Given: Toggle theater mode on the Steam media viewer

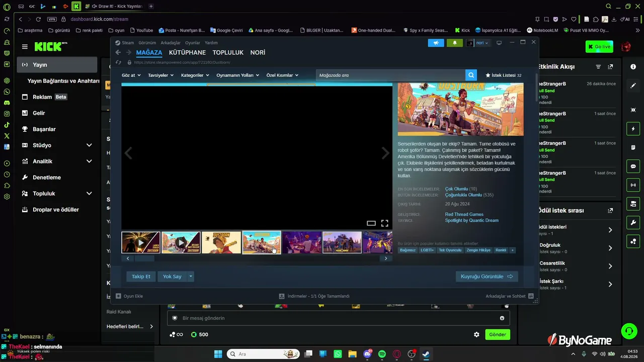Looking at the screenshot, I should click(x=371, y=223).
